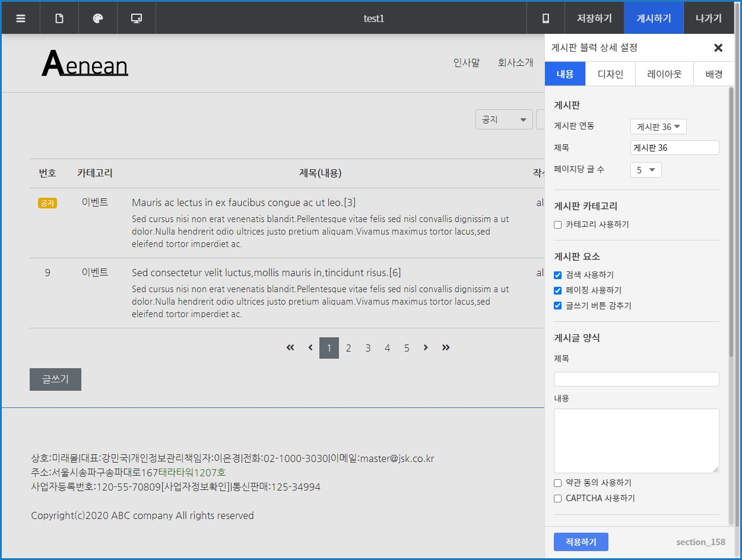The height and width of the screenshot is (560, 742).
Task: Click the next page single arrow
Action: tap(426, 348)
